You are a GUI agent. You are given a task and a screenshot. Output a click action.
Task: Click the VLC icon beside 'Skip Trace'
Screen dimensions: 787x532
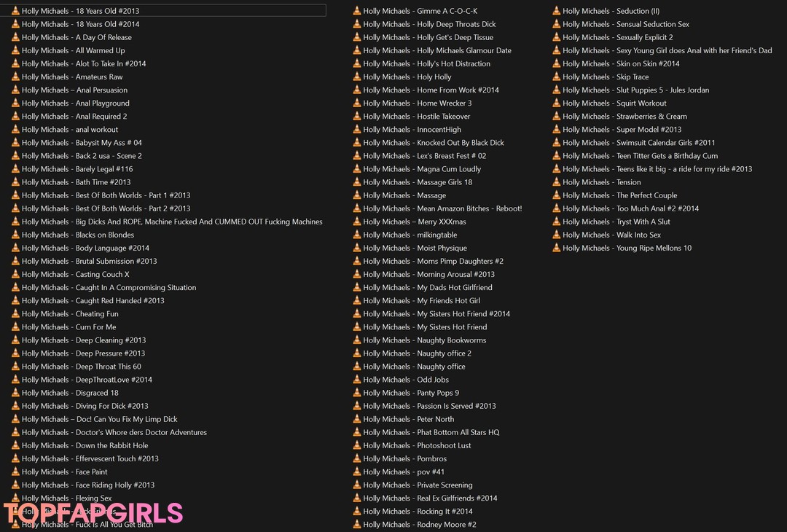pyautogui.click(x=556, y=77)
